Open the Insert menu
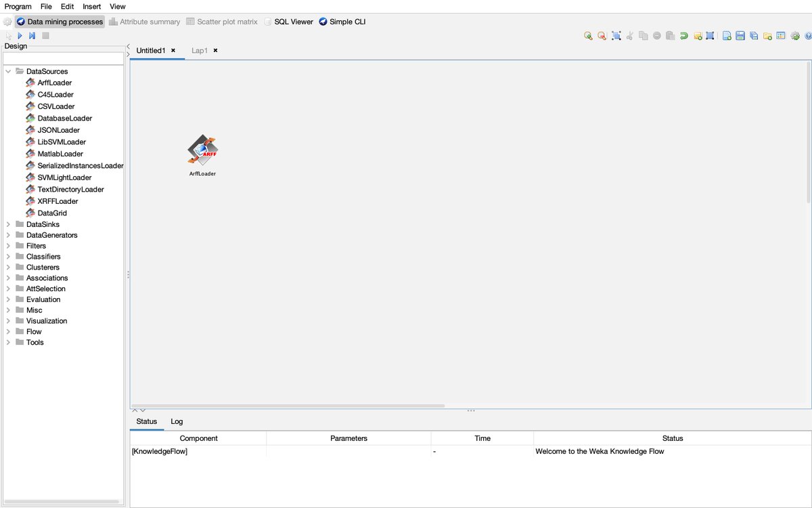Image resolution: width=812 pixels, height=508 pixels. (92, 6)
